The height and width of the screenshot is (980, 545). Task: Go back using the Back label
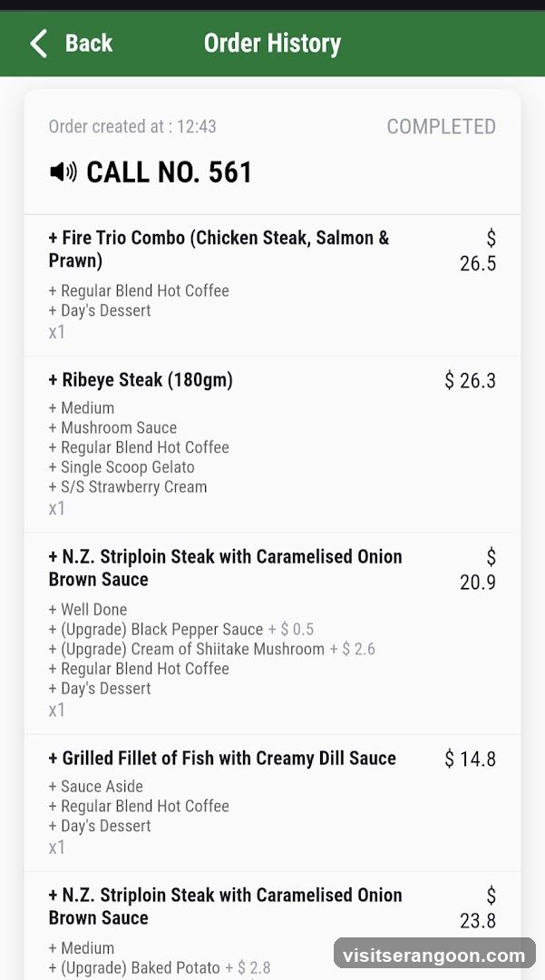point(89,44)
